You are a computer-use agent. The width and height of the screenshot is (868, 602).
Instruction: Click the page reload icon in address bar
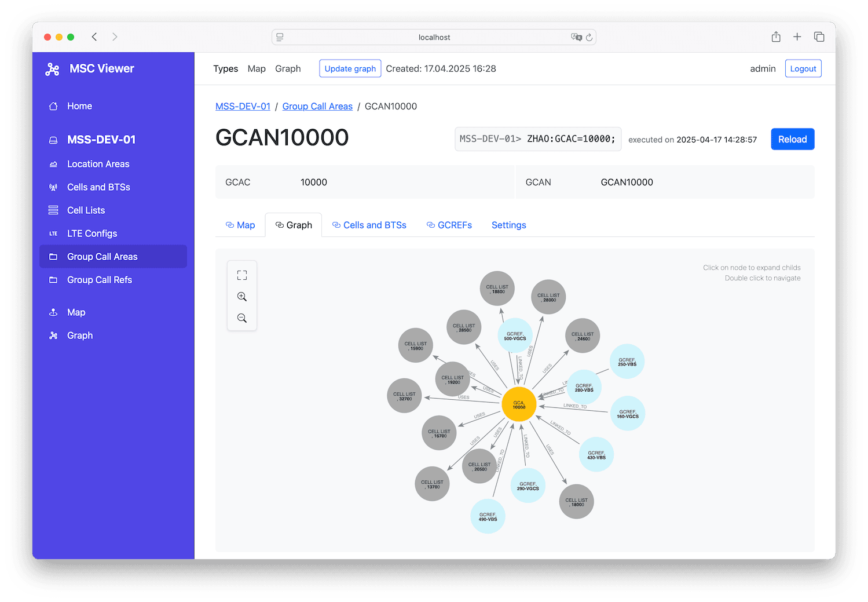click(589, 37)
